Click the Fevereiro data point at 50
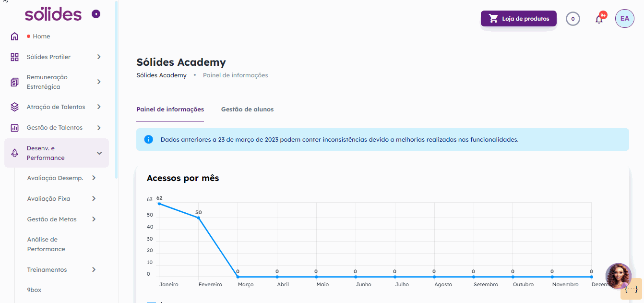 point(199,218)
